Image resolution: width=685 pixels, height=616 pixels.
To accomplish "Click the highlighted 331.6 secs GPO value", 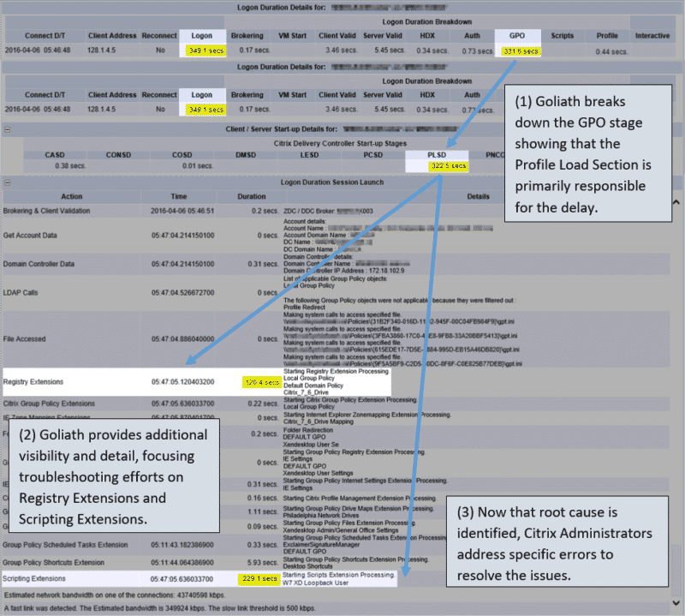I will 521,51.
